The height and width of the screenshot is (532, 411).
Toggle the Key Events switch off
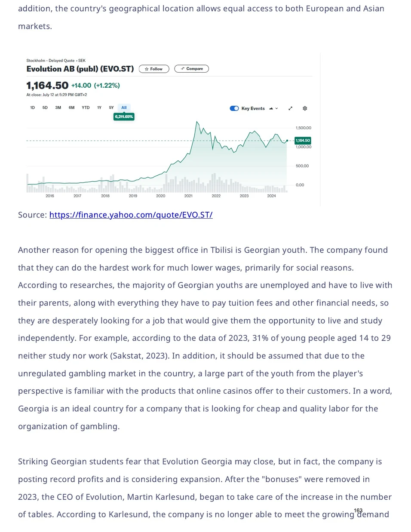[x=234, y=108]
